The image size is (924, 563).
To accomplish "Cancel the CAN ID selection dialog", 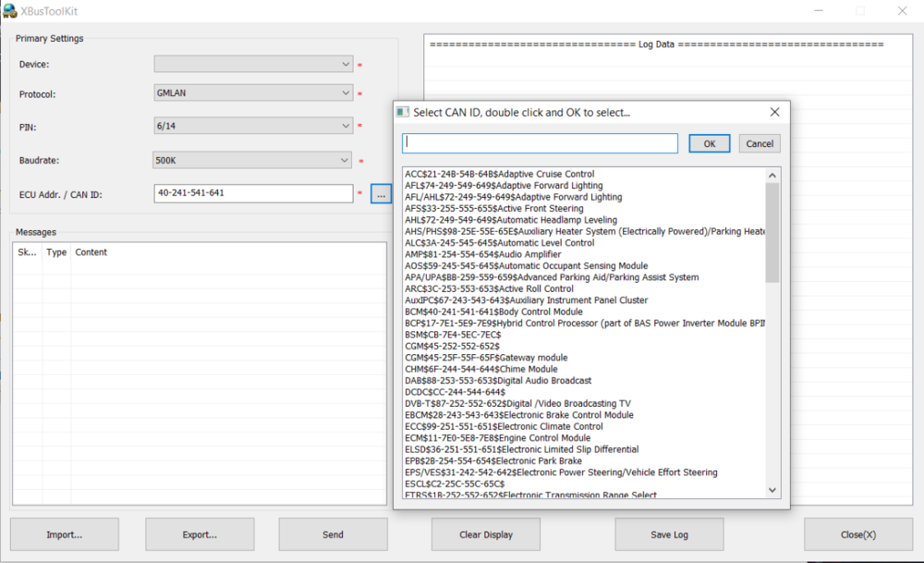I will [x=759, y=143].
